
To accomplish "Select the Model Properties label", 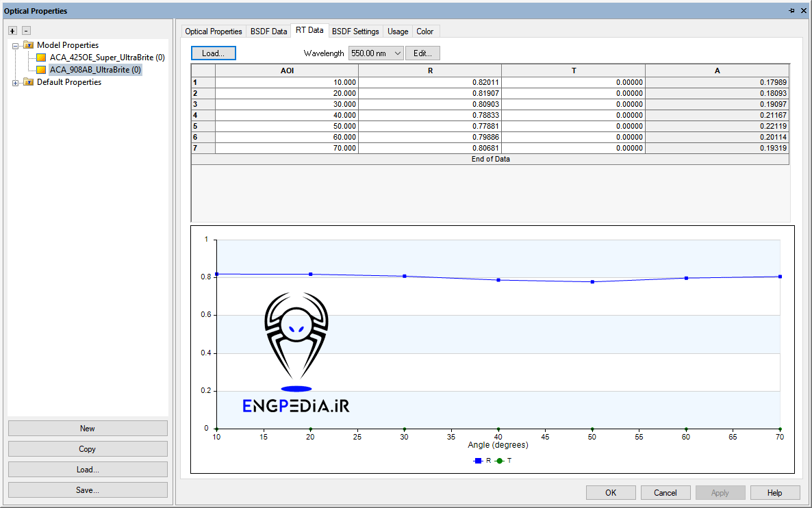I will pos(68,45).
